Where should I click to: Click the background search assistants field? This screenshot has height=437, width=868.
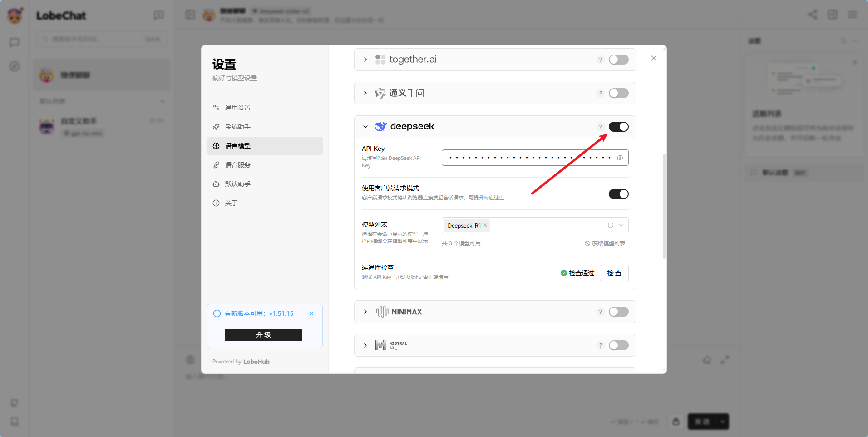click(x=102, y=39)
